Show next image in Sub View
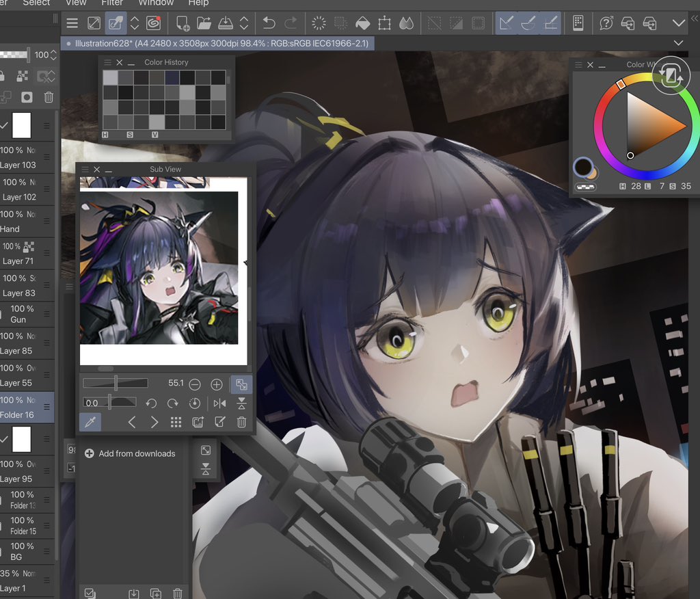The width and height of the screenshot is (700, 599). click(x=154, y=422)
